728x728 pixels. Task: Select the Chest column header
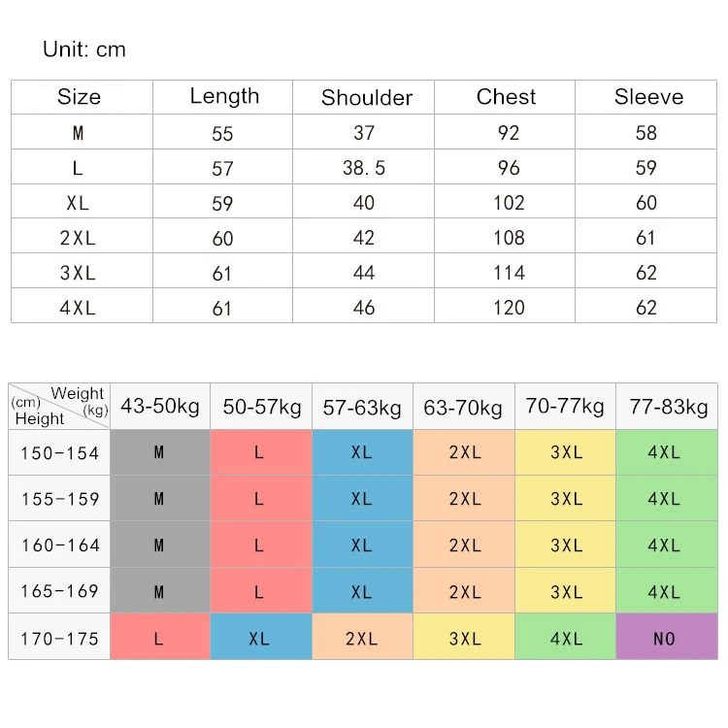(x=505, y=97)
